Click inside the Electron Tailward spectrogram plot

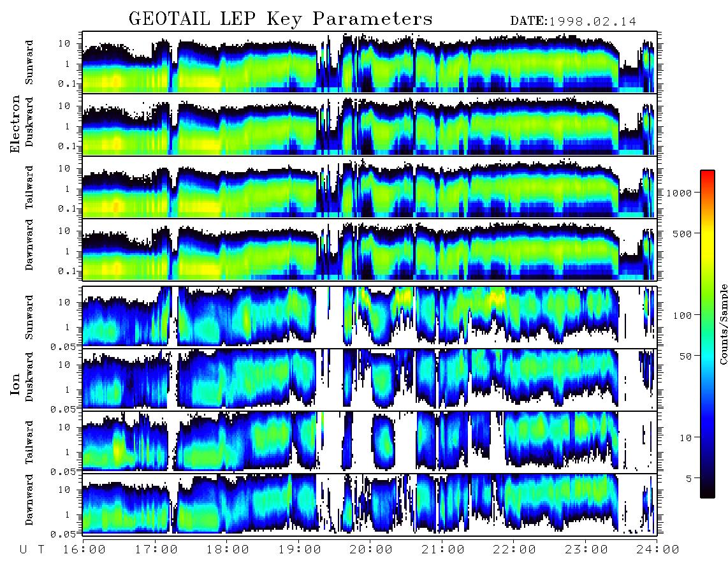[x=370, y=187]
